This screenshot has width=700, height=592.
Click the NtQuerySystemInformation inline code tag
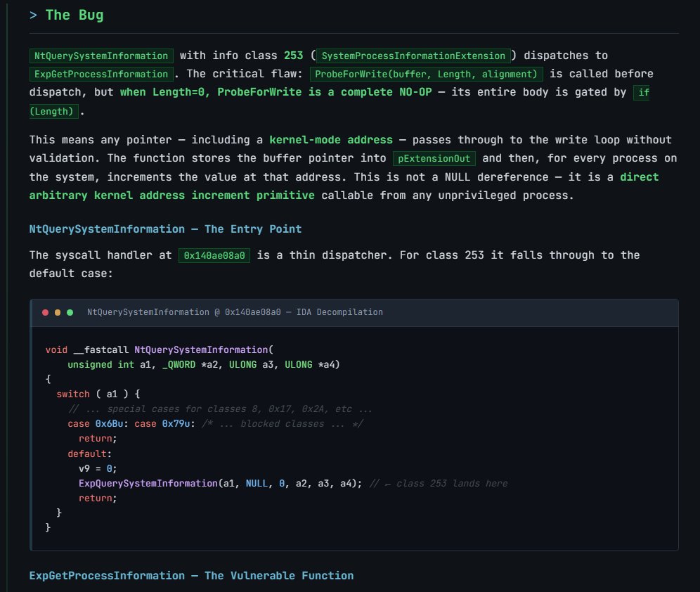click(101, 56)
